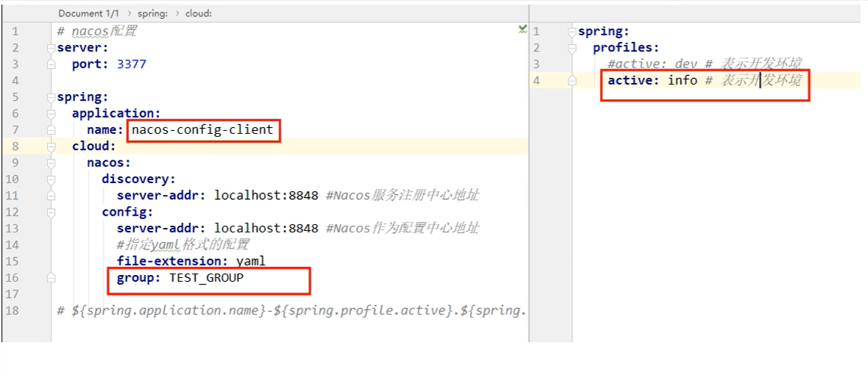Image resolution: width=868 pixels, height=378 pixels.
Task: Select the cloud: breadcrumb item
Action: tap(198, 13)
